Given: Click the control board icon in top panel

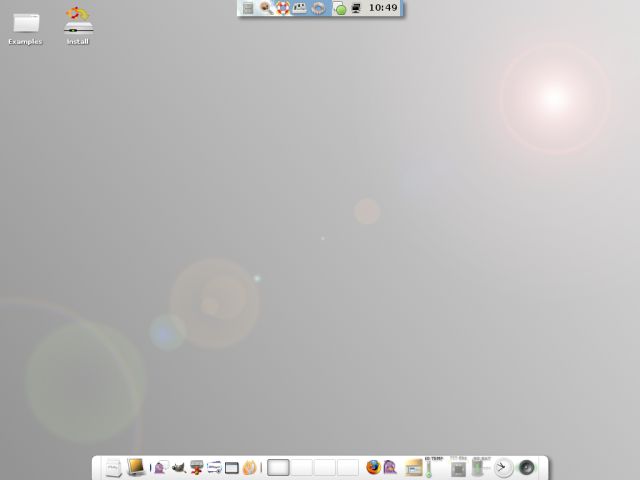Looking at the screenshot, I should (x=300, y=8).
